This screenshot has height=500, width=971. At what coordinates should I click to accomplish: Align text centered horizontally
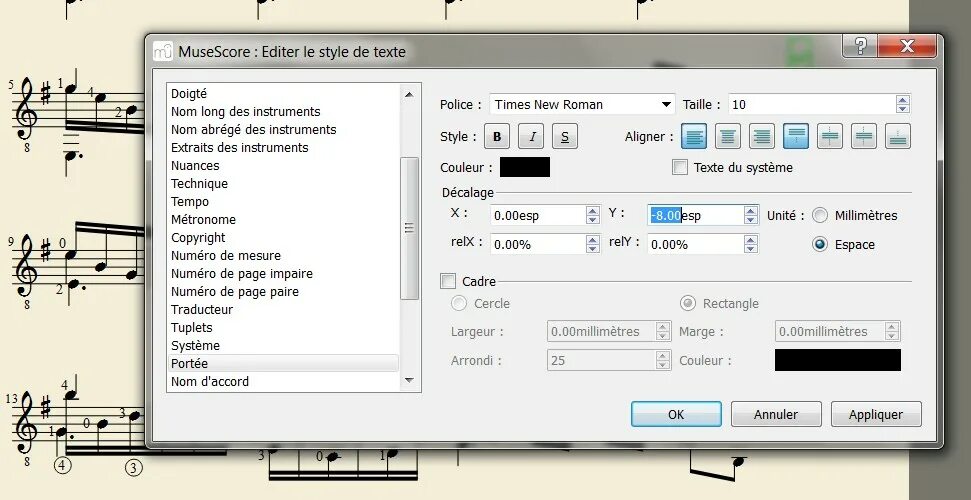pos(728,136)
